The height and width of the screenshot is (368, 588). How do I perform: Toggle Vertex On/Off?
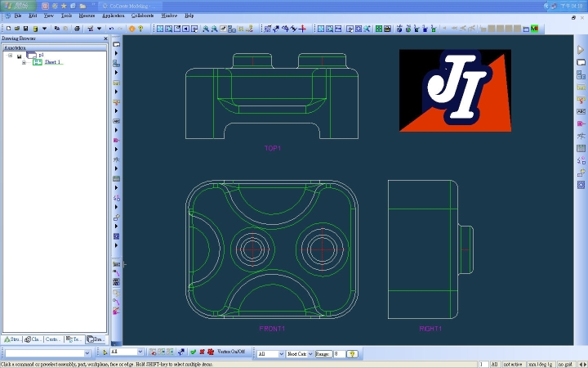pos(231,352)
